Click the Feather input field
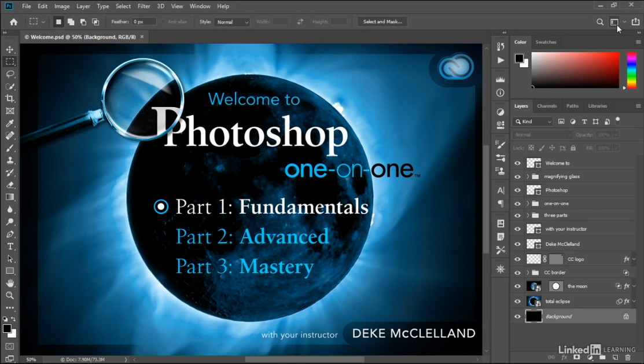The height and width of the screenshot is (364, 644). pos(143,22)
